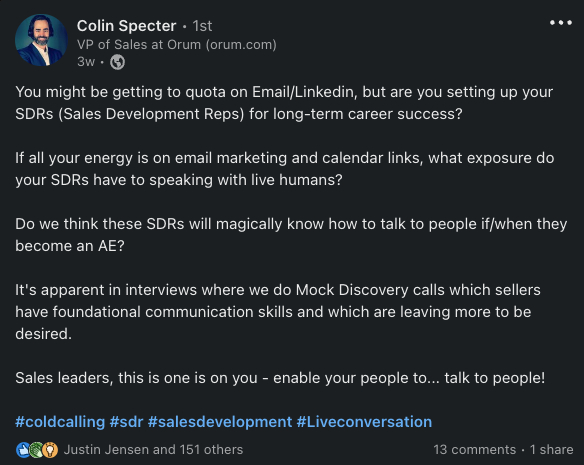Open the #coldcalling hashtag
This screenshot has height=465, width=584.
(60, 422)
